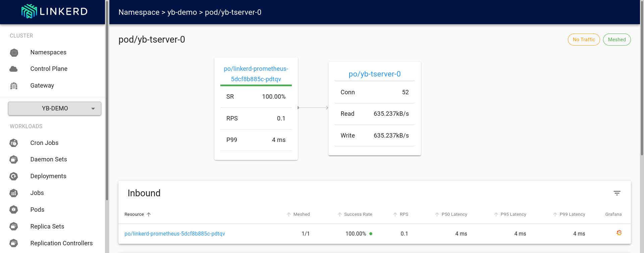Open the YB-DEMO namespace dropdown
The height and width of the screenshot is (253, 644).
(55, 108)
